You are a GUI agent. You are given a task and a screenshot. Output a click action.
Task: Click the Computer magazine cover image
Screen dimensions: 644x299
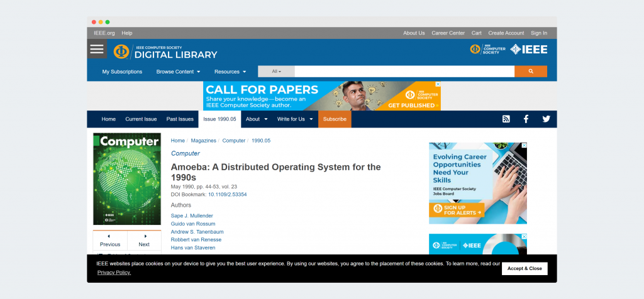point(127,179)
